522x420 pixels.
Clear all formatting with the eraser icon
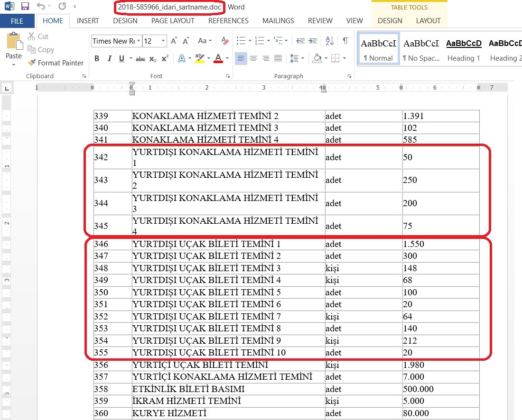225,41
